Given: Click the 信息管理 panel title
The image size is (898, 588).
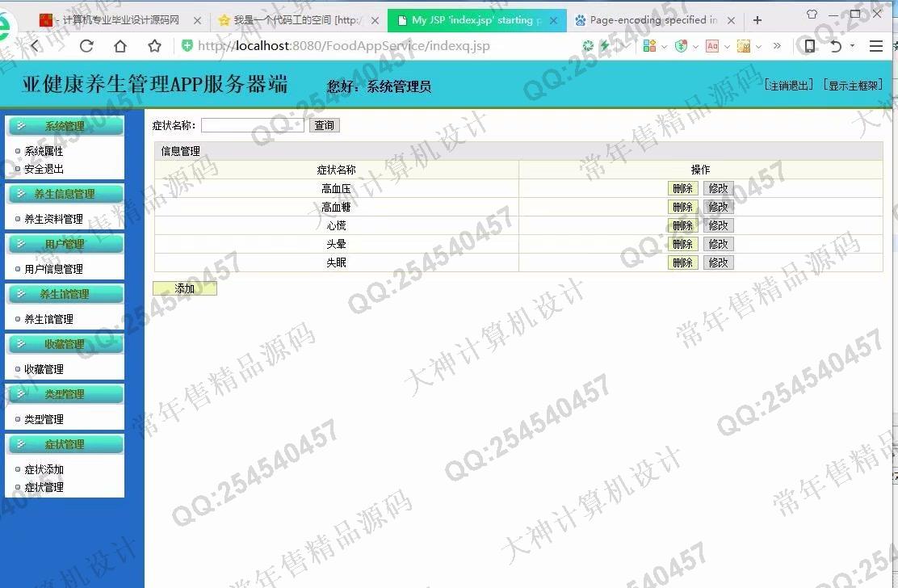Looking at the screenshot, I should tap(180, 151).
